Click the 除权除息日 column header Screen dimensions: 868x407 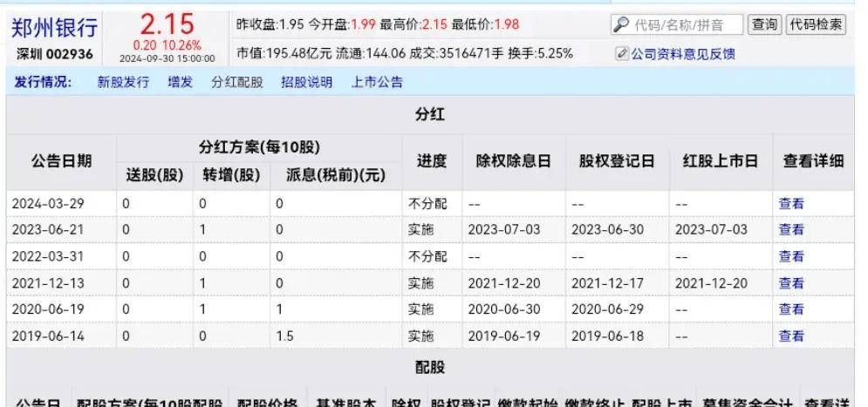coord(513,161)
